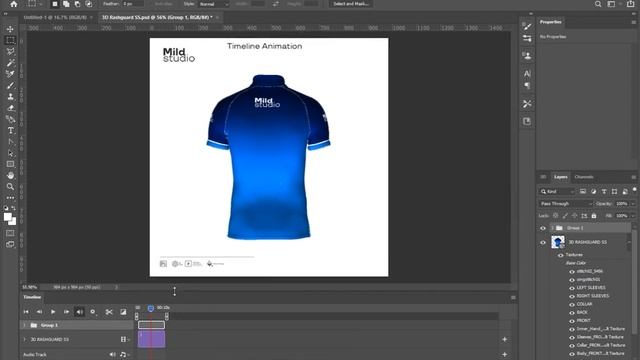The height and width of the screenshot is (360, 640).
Task: Hide the FRONT texture
Action: click(572, 321)
